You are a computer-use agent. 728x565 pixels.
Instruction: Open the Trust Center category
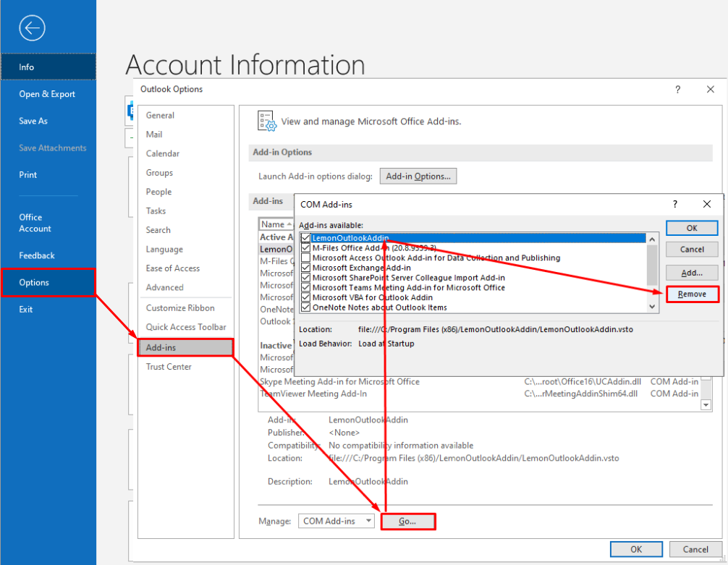pos(186,366)
